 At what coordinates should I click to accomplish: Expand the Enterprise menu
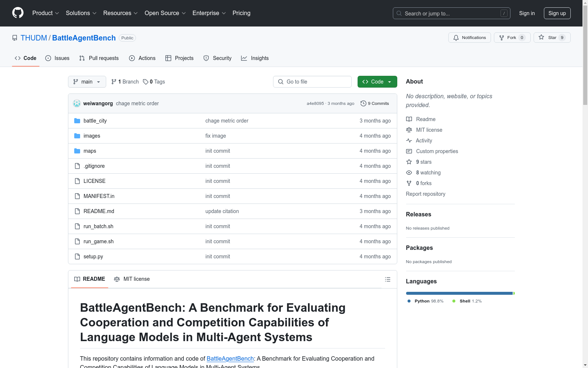209,13
